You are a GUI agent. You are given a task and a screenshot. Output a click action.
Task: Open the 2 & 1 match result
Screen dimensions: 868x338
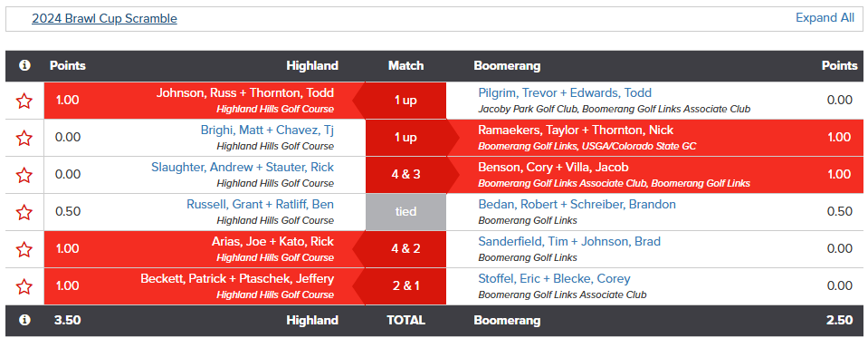[405, 286]
